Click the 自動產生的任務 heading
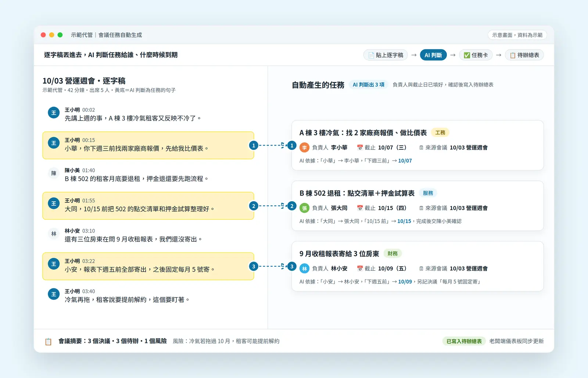This screenshot has height=378, width=588. (x=318, y=85)
